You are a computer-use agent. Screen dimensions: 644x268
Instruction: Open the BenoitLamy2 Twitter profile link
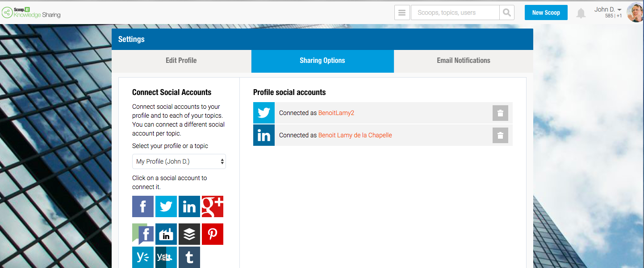pyautogui.click(x=336, y=113)
